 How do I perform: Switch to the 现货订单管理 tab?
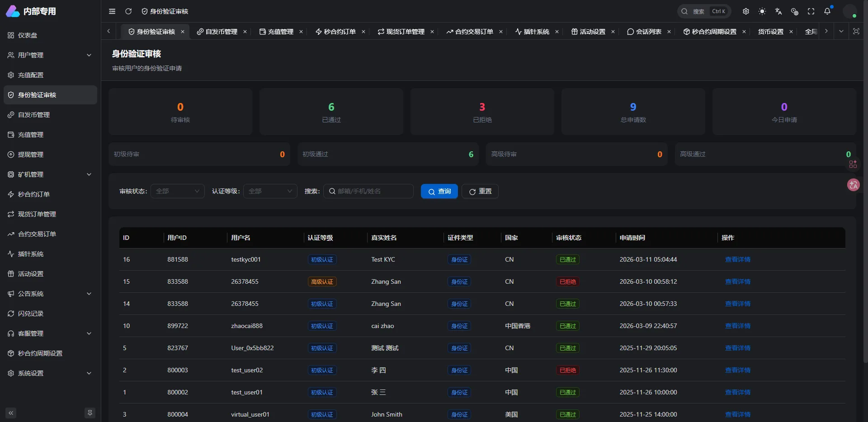(401, 32)
